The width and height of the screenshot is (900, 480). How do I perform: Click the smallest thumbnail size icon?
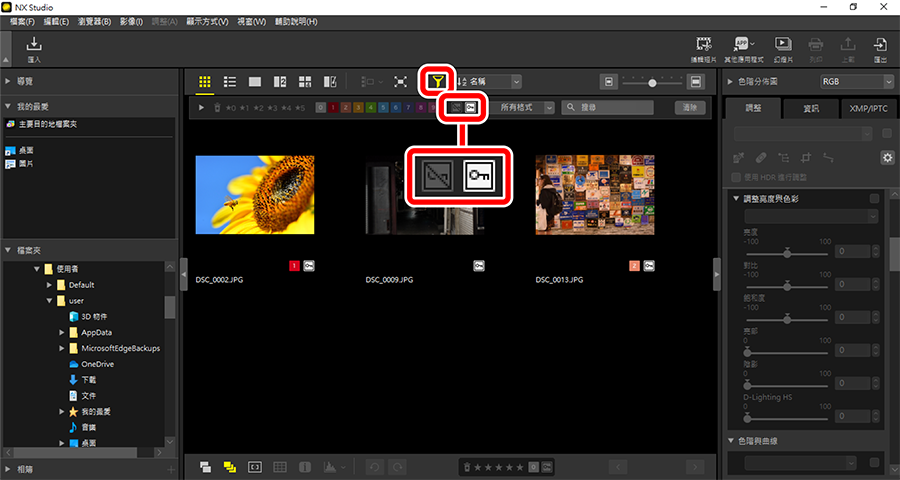[x=608, y=82]
